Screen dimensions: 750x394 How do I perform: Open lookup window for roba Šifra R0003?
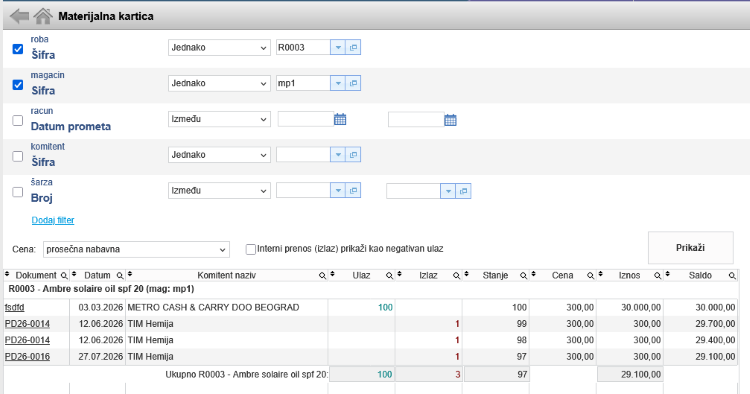coord(353,47)
